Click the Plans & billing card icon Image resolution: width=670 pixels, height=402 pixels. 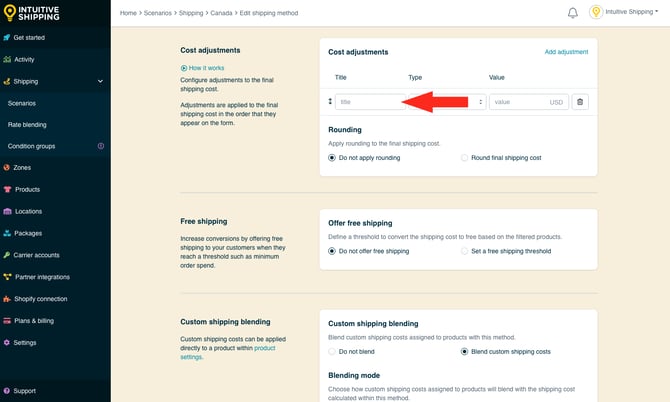tap(7, 321)
